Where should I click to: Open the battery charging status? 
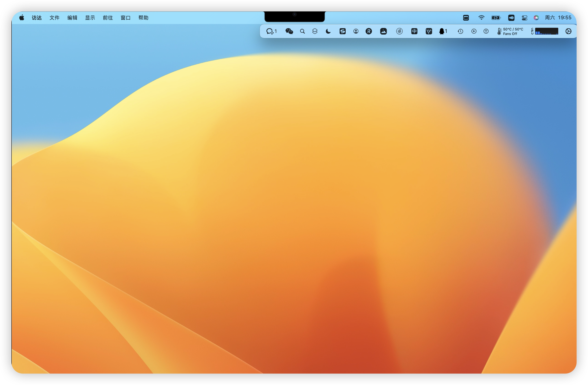[x=496, y=18]
